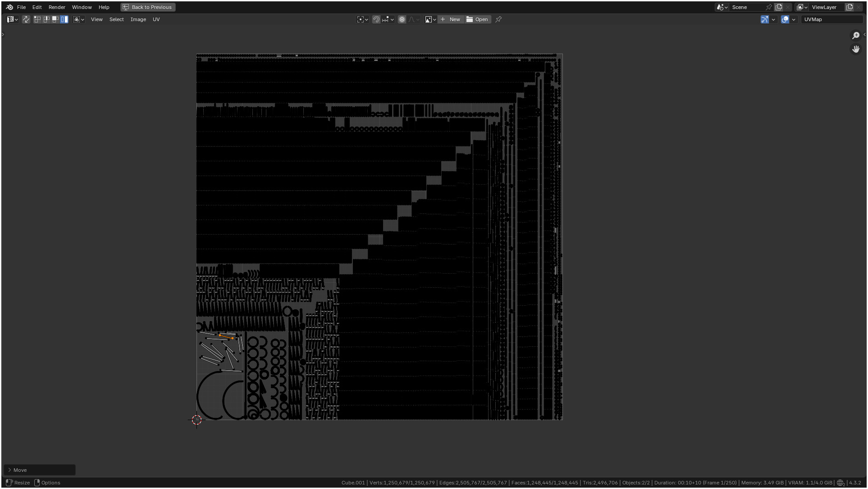Click the UVMap name field
The image size is (868, 489).
coord(831,19)
